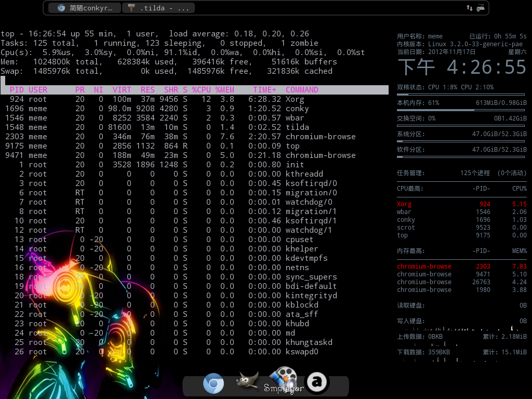The width and height of the screenshot is (532, 399).
Task: Switch to the 简陋conkyr... taskbar window
Action: coord(85,8)
